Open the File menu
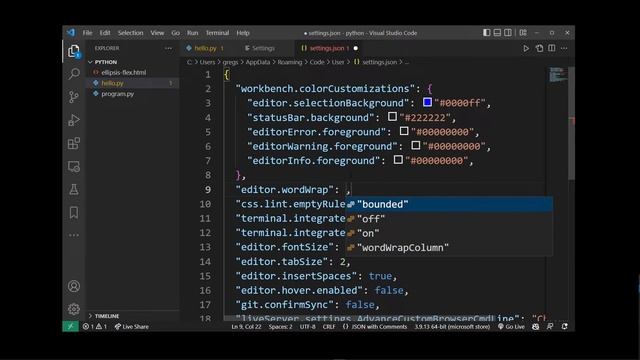 [87, 33]
